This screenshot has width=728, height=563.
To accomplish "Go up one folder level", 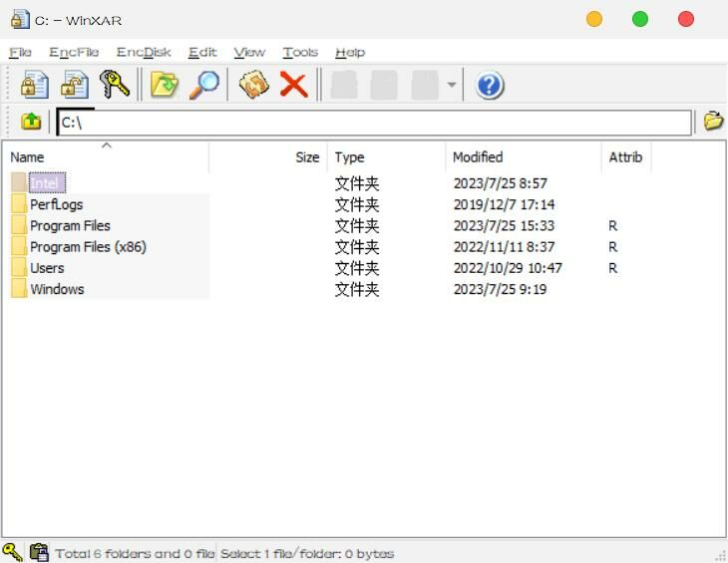I will [x=31, y=122].
